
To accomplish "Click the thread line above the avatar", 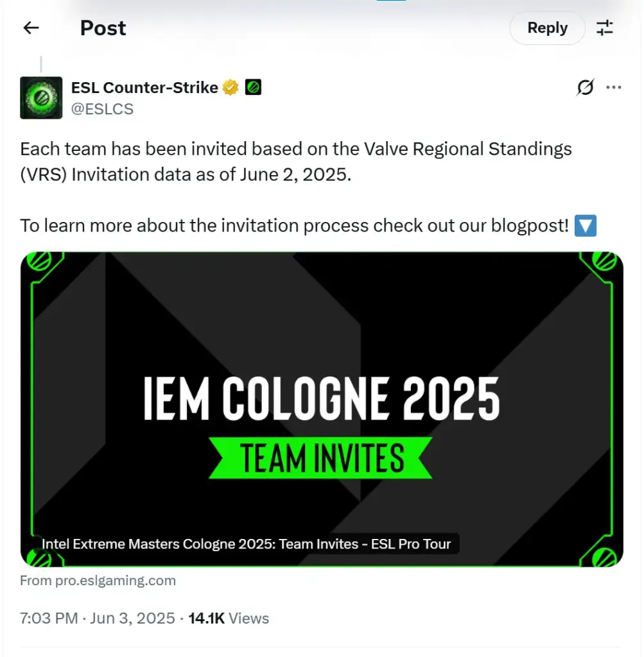I will pyautogui.click(x=41, y=64).
